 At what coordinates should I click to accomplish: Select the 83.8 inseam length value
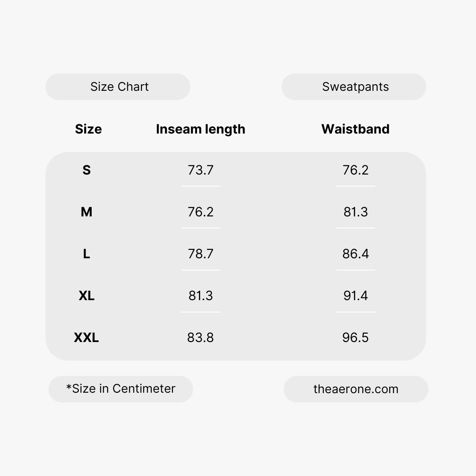pyautogui.click(x=201, y=338)
